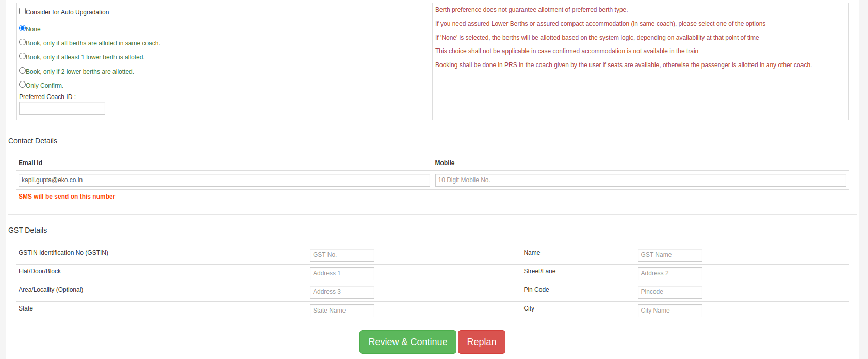Click the page's vertical scrollbar on the right
868x359 pixels.
[864, 179]
